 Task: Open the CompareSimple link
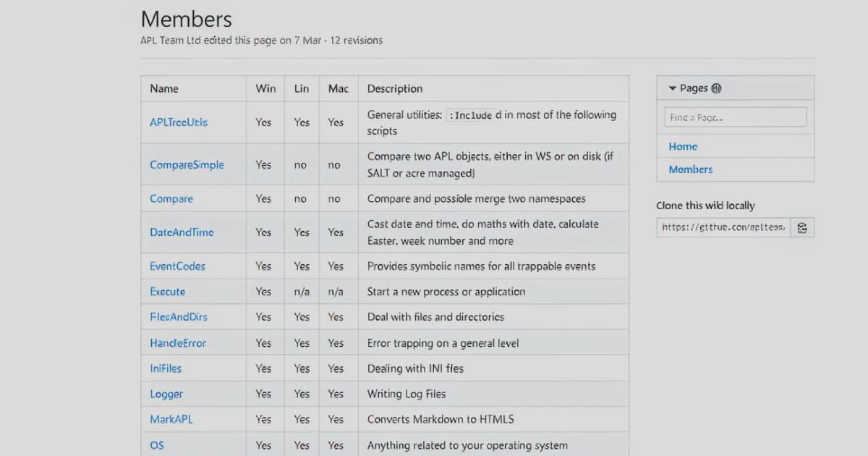(187, 165)
